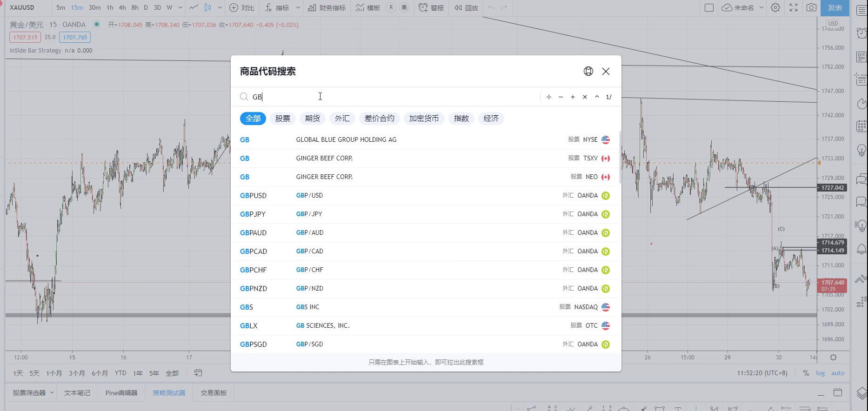Create a new alert (警报)

tap(431, 7)
